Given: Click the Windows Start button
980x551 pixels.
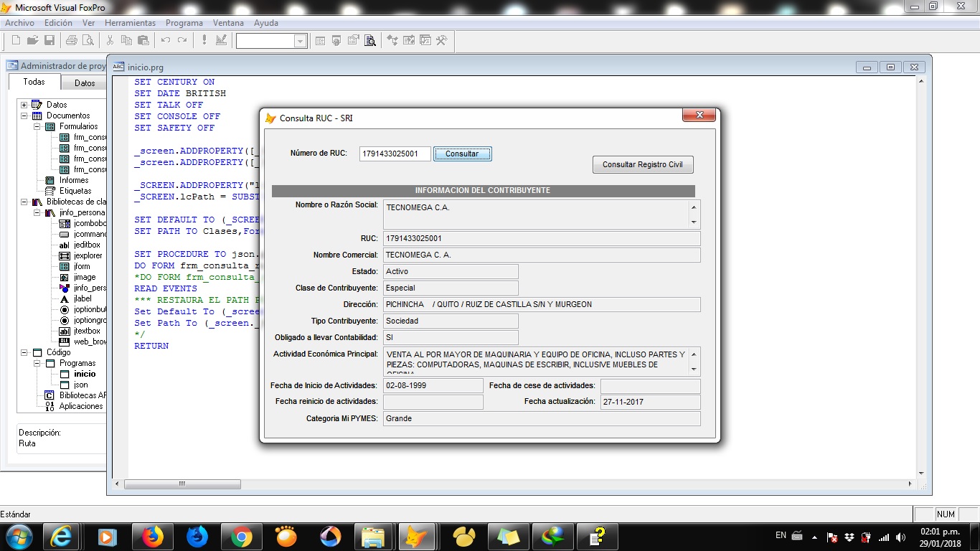Looking at the screenshot, I should (x=18, y=537).
